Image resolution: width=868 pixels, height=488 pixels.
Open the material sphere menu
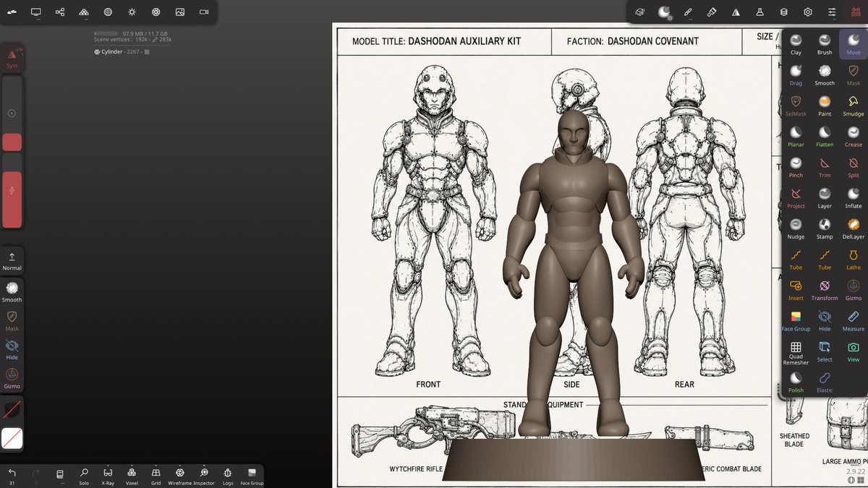point(108,12)
